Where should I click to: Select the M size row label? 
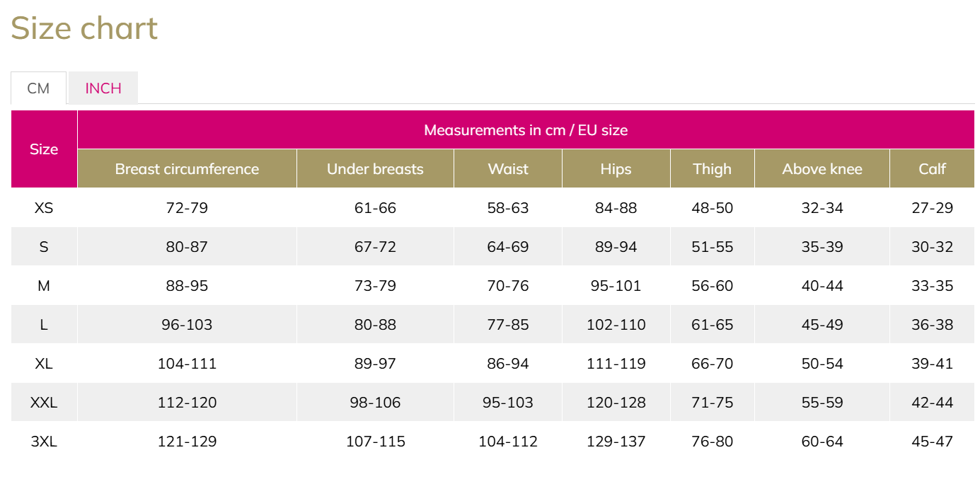click(44, 286)
